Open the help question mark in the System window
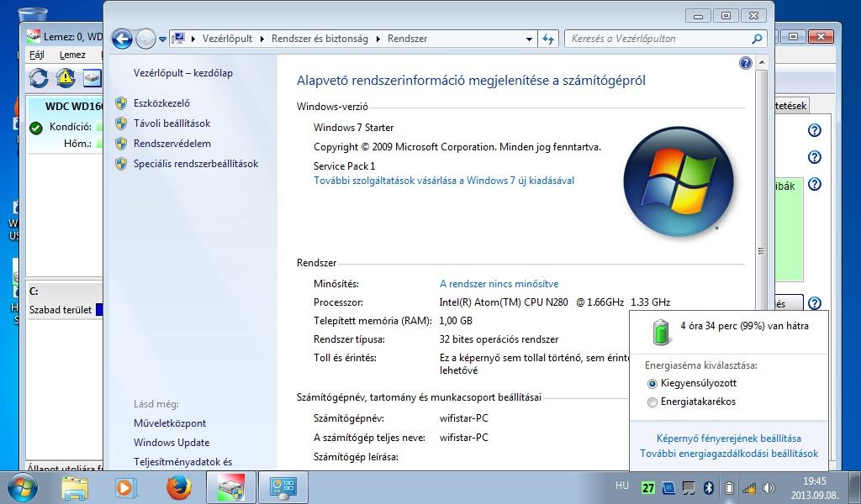861x504 pixels. [746, 63]
